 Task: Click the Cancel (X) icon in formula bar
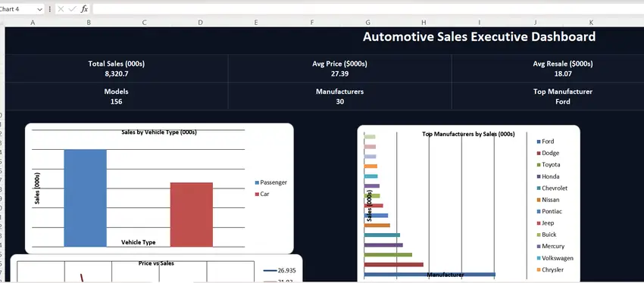tap(61, 9)
